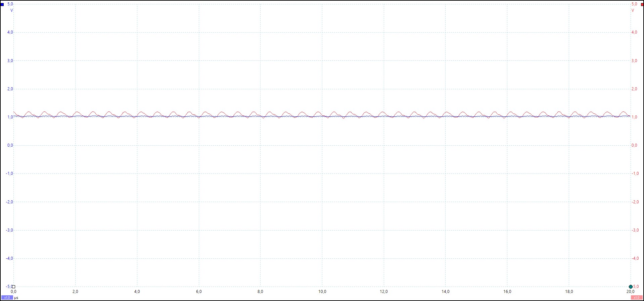The width and height of the screenshot is (644, 301).
Task: Open the red x1,0 axis scaling button
Action: click(x=636, y=298)
